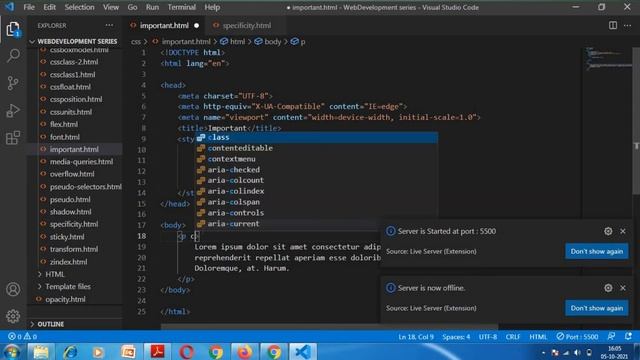Screen dimensions: 640x360
Task: Click HTML language mode in status bar
Action: (538, 337)
